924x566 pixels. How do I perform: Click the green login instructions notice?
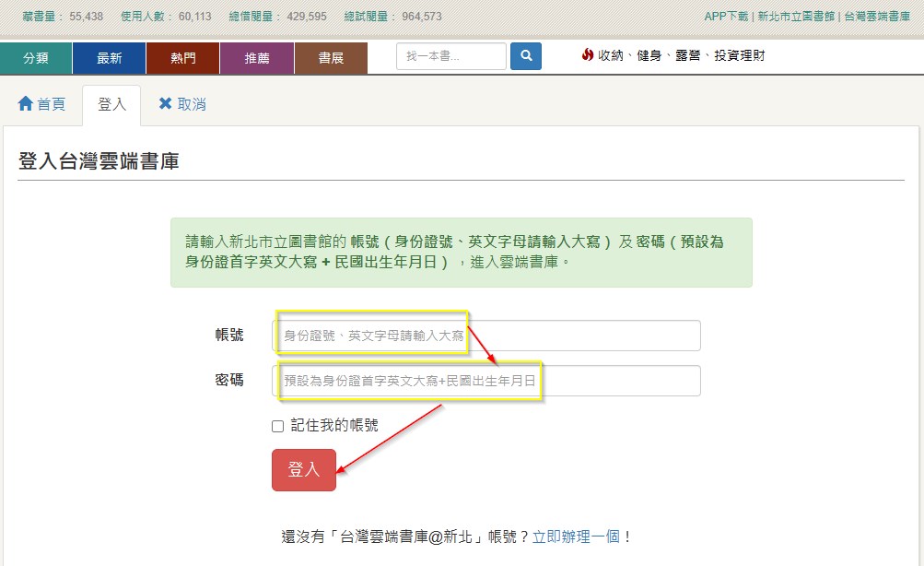click(x=462, y=253)
